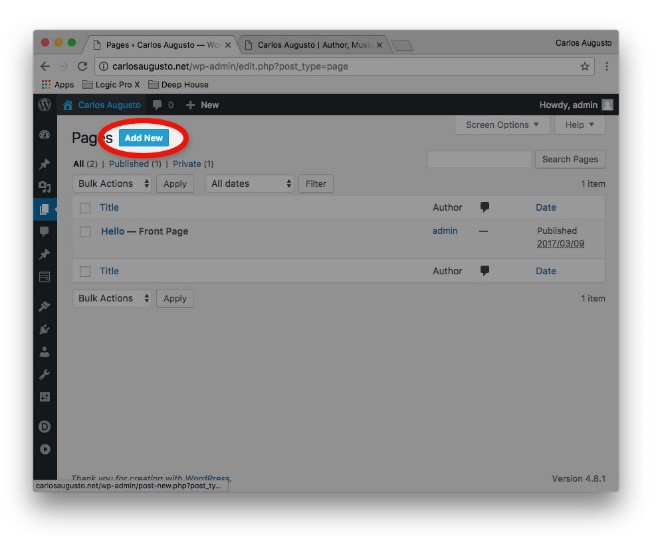The image size is (660, 536).
Task: Open the top Bulk Actions dropdown
Action: tap(113, 184)
